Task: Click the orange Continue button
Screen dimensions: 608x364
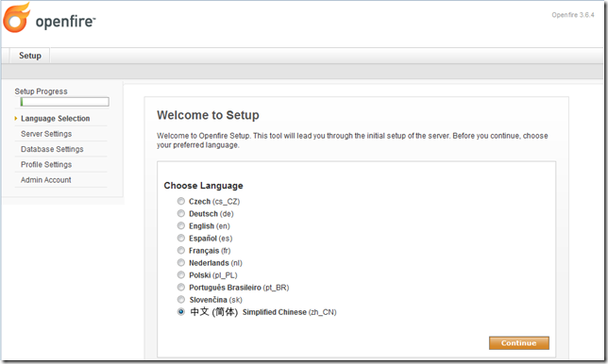Action: (x=519, y=343)
